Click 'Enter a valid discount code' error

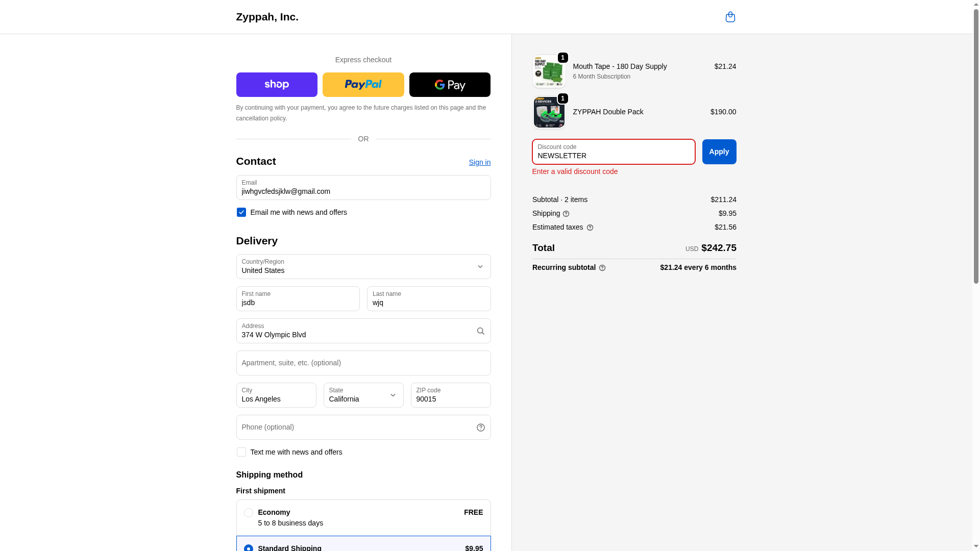coord(575,171)
